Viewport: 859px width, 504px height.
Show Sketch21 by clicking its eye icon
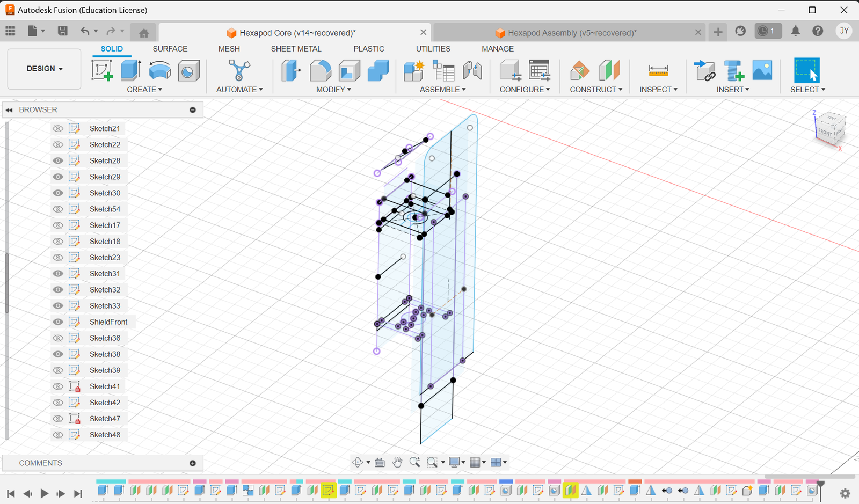57,128
